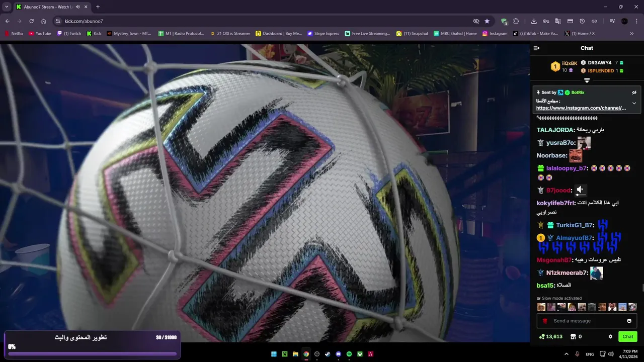Open media controls in browser toolbar

click(x=612, y=21)
